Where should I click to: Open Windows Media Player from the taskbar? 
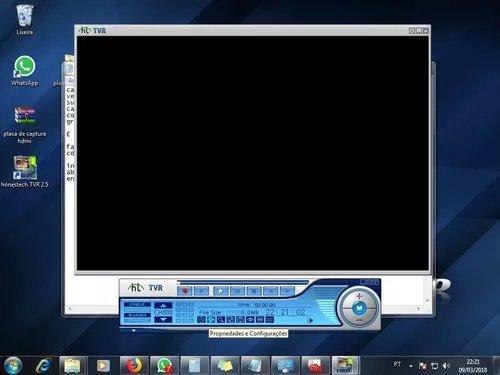[103, 366]
